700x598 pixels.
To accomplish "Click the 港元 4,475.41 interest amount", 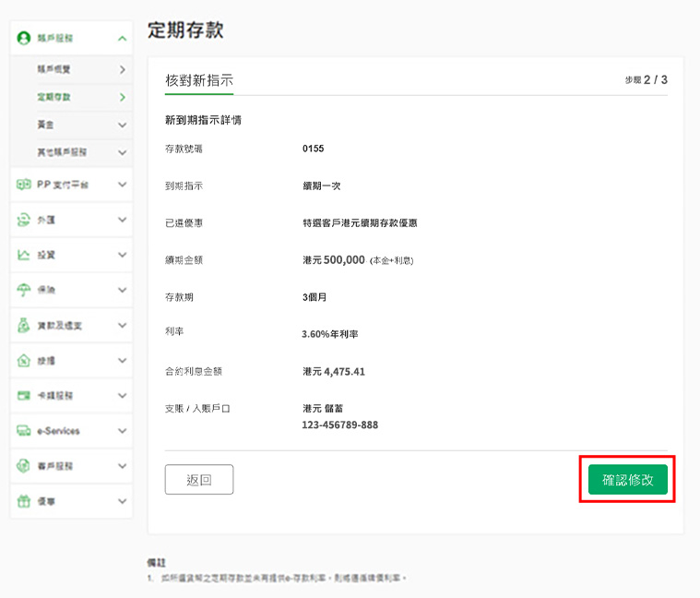I will [334, 372].
